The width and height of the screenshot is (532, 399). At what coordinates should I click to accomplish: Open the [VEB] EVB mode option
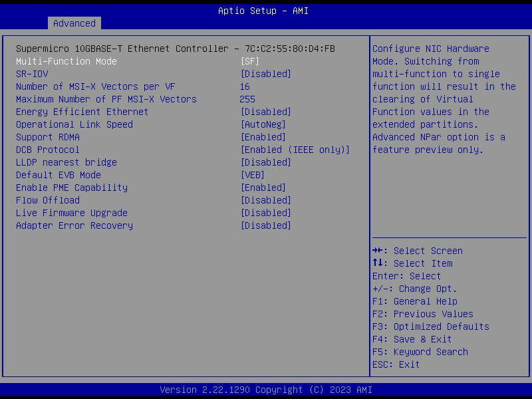point(253,175)
